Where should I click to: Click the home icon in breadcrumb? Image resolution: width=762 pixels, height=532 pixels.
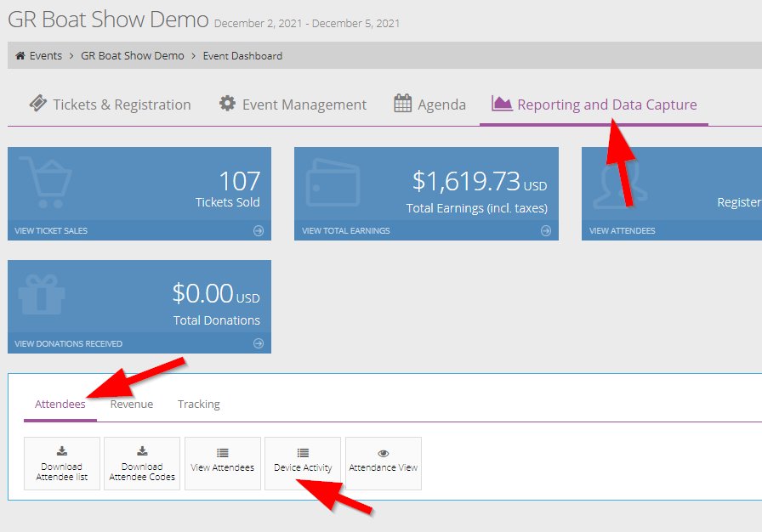[x=20, y=56]
